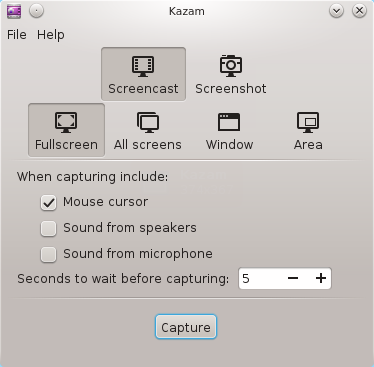
Task: Select the Window capture icon
Action: (229, 122)
